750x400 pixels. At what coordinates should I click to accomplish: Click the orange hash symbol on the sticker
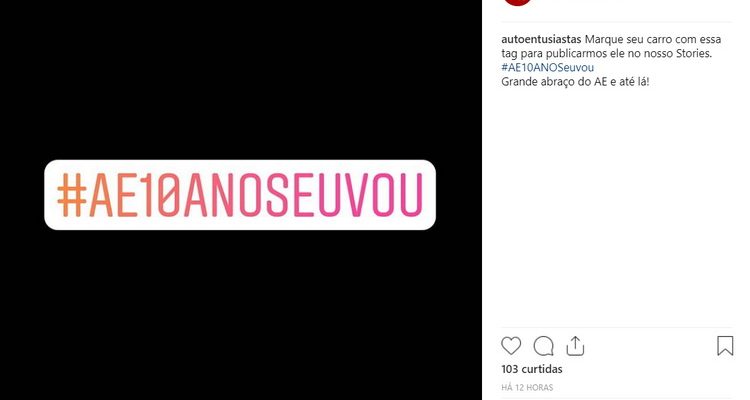(x=72, y=195)
